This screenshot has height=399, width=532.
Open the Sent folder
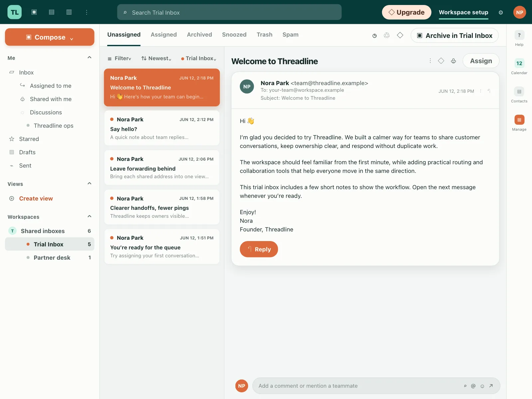50,166
